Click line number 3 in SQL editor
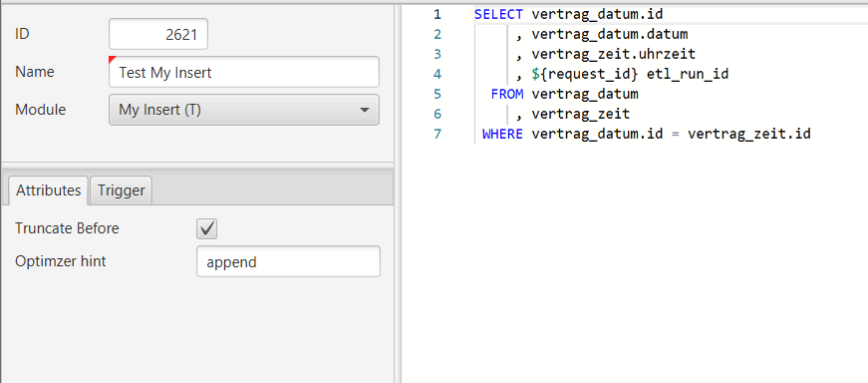 [437, 54]
